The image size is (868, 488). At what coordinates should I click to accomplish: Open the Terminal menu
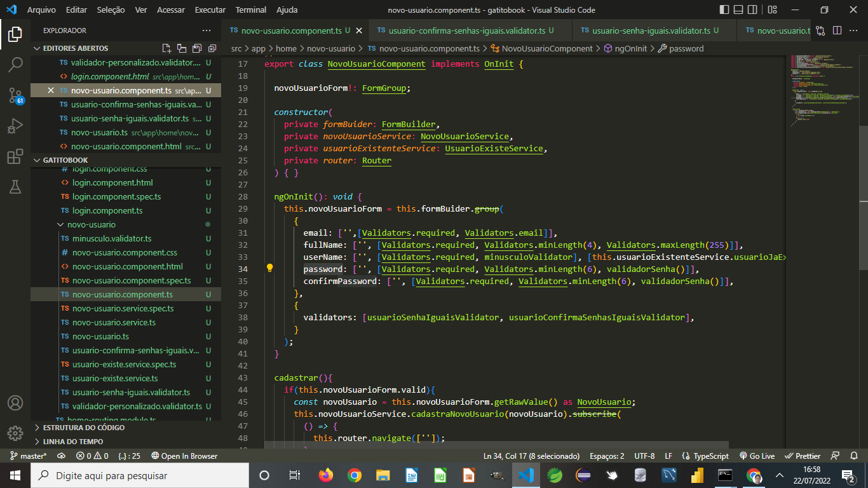[251, 10]
